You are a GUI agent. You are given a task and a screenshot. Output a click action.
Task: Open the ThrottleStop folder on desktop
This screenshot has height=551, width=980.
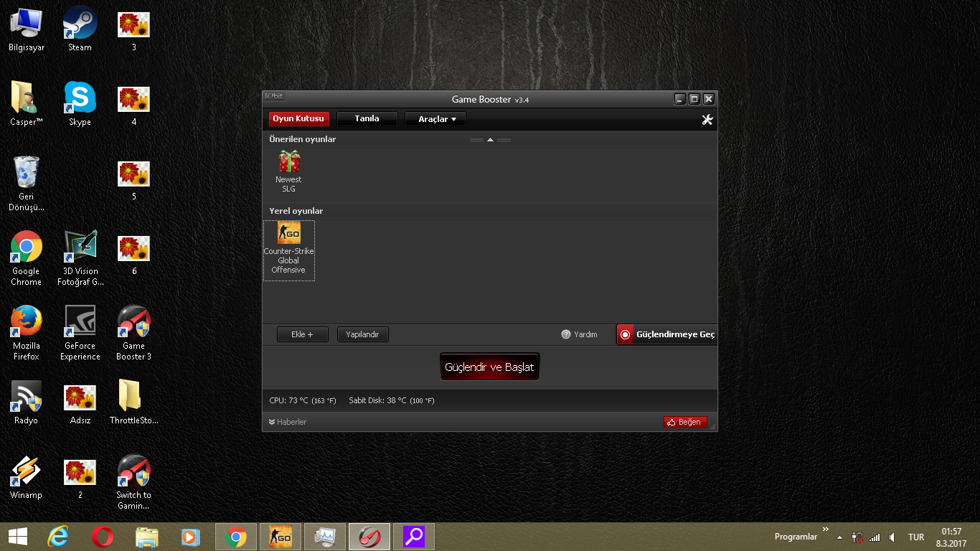tap(134, 402)
